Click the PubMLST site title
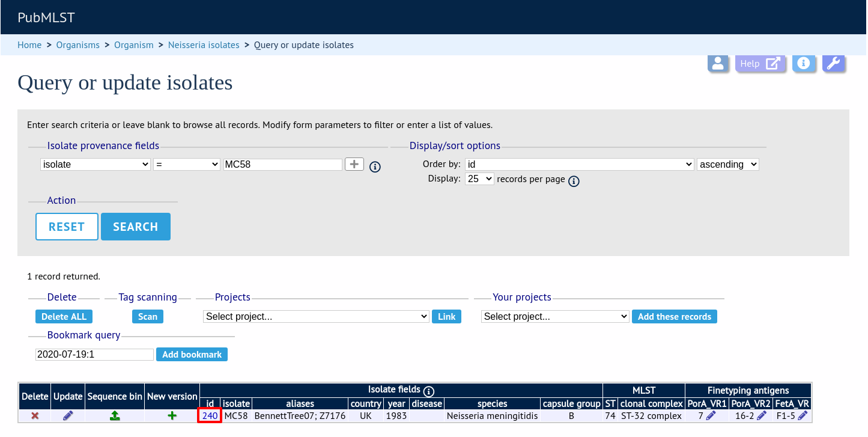This screenshot has width=868, height=437. point(46,17)
